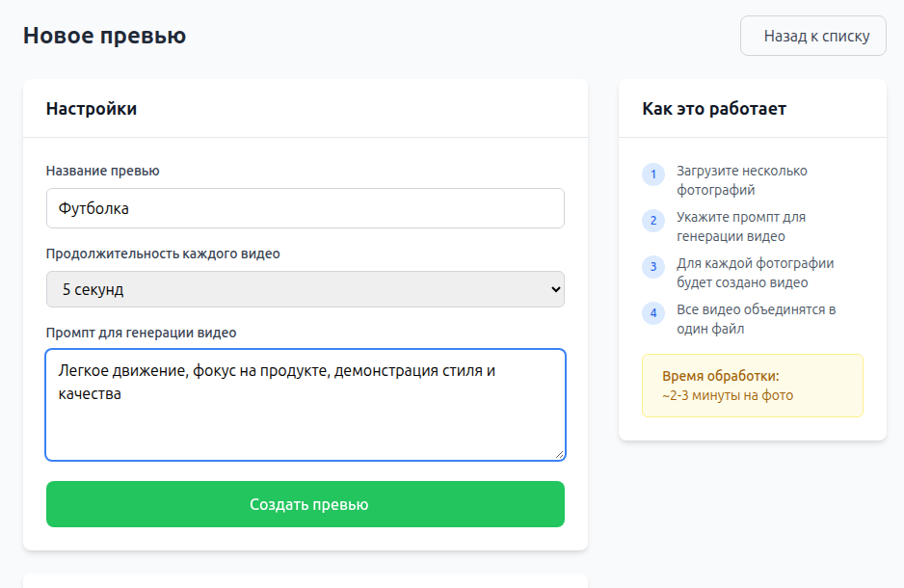Image resolution: width=904 pixels, height=588 pixels.
Task: Click the 'Назад к списку' button
Action: [812, 36]
